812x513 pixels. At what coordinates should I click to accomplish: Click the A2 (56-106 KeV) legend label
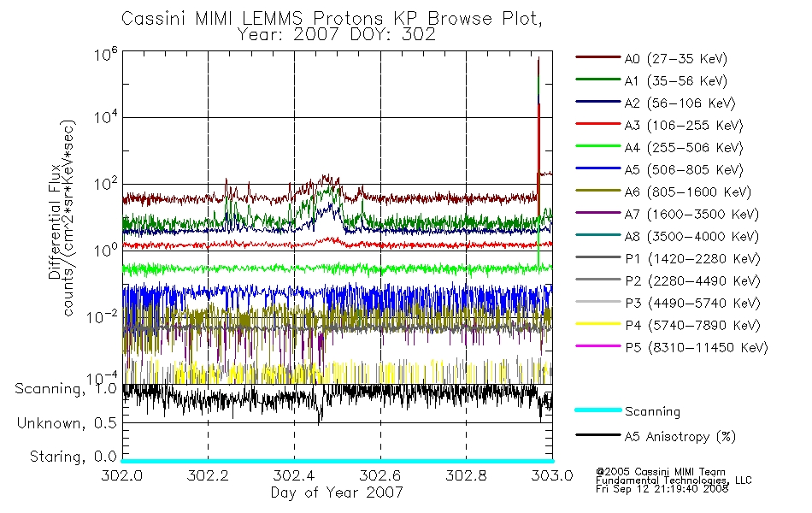click(x=680, y=103)
